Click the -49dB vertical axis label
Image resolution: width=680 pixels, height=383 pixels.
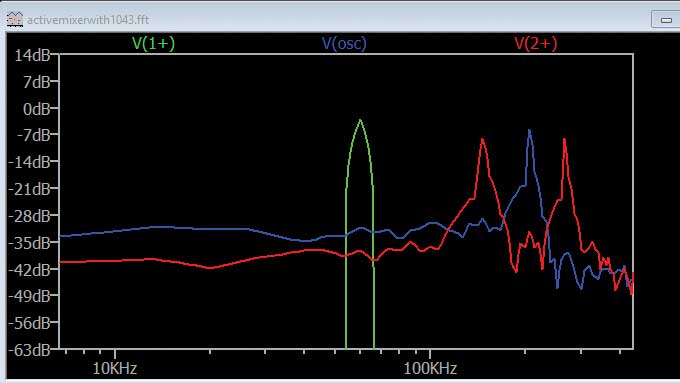coord(29,297)
